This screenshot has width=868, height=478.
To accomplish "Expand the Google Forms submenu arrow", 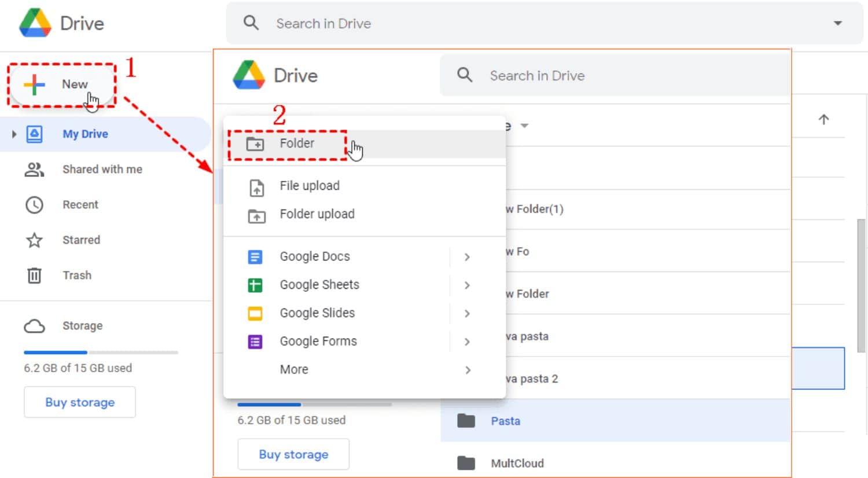I will coord(467,342).
